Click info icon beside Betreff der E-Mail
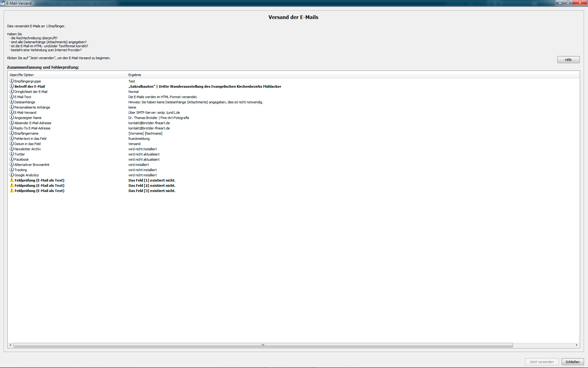 tap(12, 86)
